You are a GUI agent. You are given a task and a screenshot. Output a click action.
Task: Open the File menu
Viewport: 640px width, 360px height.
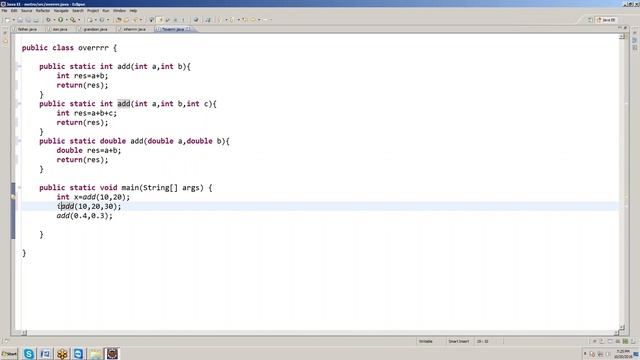4,11
